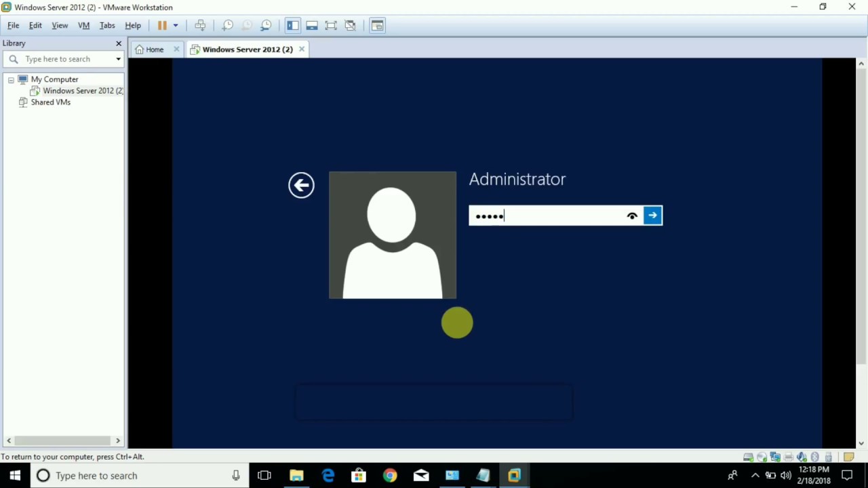Toggle the thumbnail bar button
Image resolution: width=868 pixels, height=488 pixels.
(x=312, y=25)
